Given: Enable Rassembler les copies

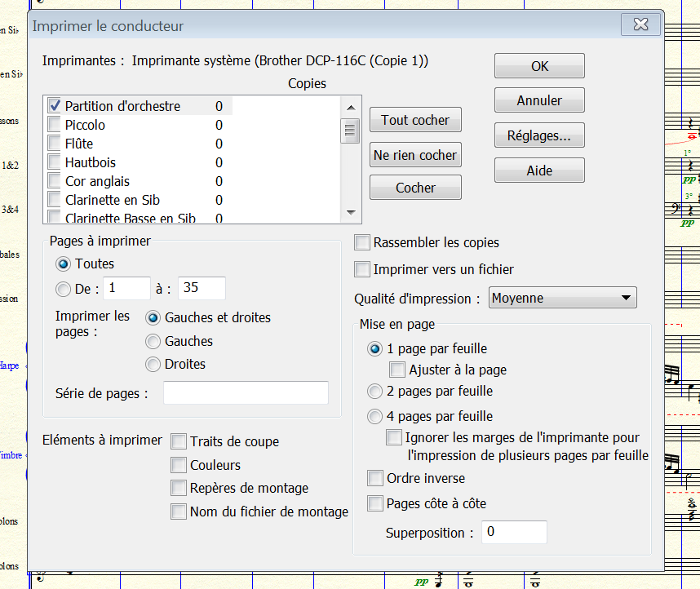Looking at the screenshot, I should click(x=363, y=242).
